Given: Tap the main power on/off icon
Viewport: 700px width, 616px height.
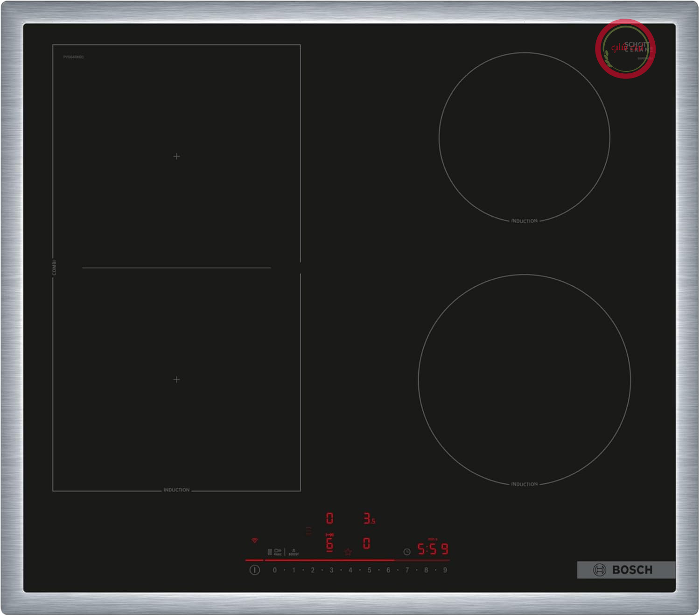Looking at the screenshot, I should (254, 570).
